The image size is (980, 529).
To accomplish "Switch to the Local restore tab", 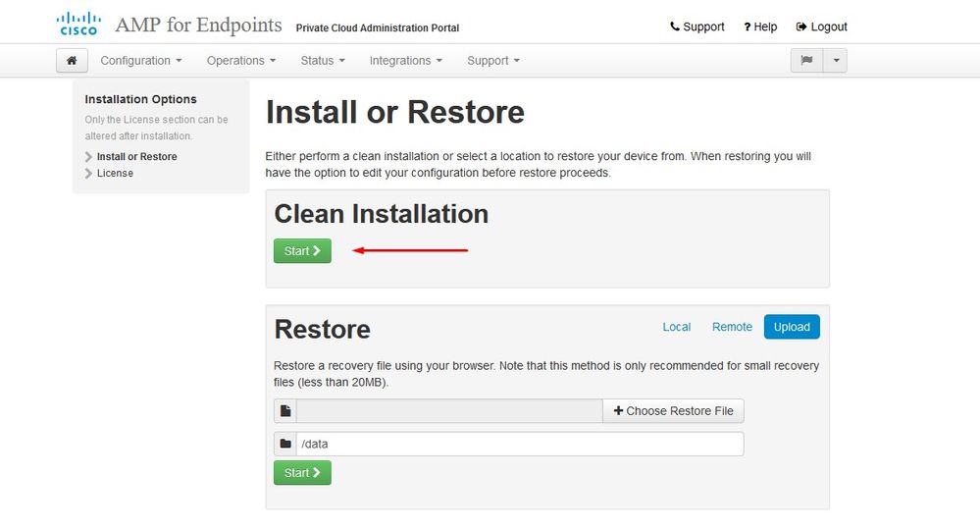I will [x=676, y=327].
